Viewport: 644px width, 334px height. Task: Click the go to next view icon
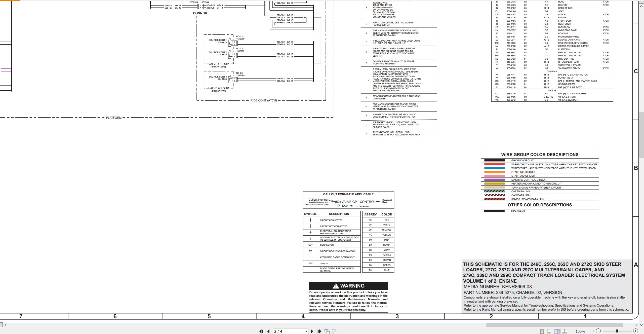(x=335, y=331)
